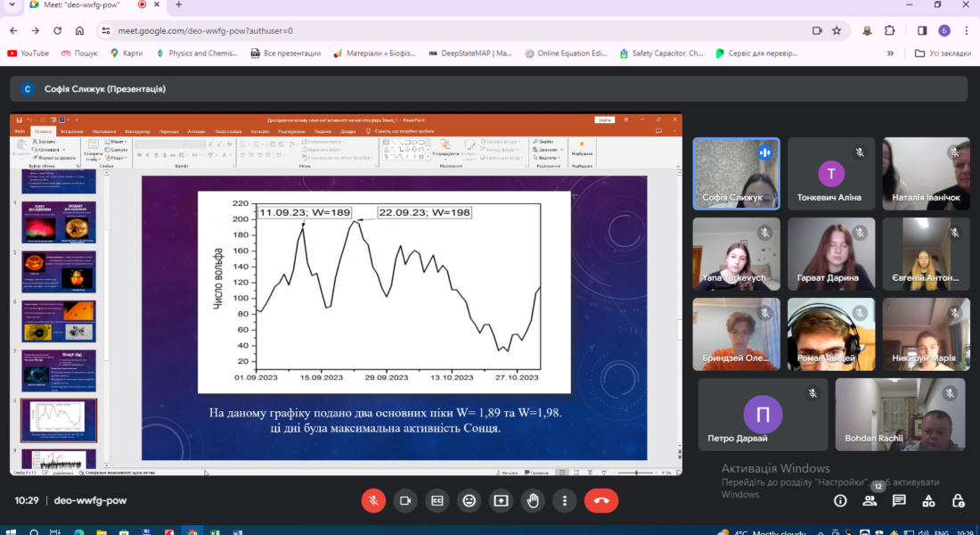Raise your hand in the meeting
The image size is (980, 535).
[534, 500]
